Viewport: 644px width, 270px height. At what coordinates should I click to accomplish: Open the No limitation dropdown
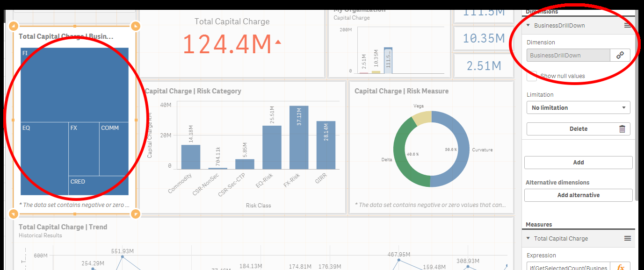click(578, 107)
